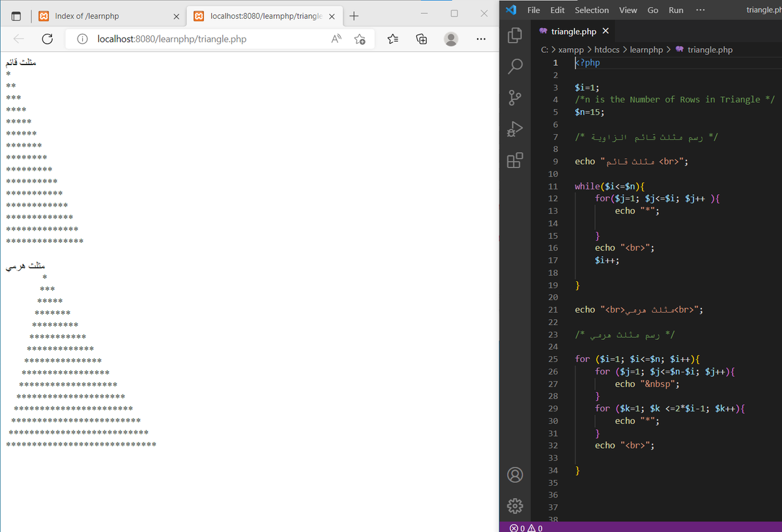The width and height of the screenshot is (782, 532).
Task: Open the View menu in VS Code
Action: coord(628,10)
